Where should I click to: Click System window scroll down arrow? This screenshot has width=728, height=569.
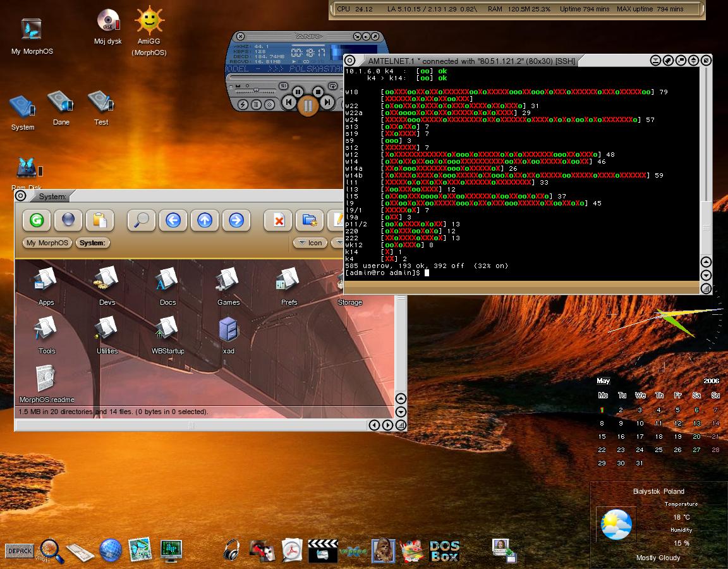pos(401,412)
